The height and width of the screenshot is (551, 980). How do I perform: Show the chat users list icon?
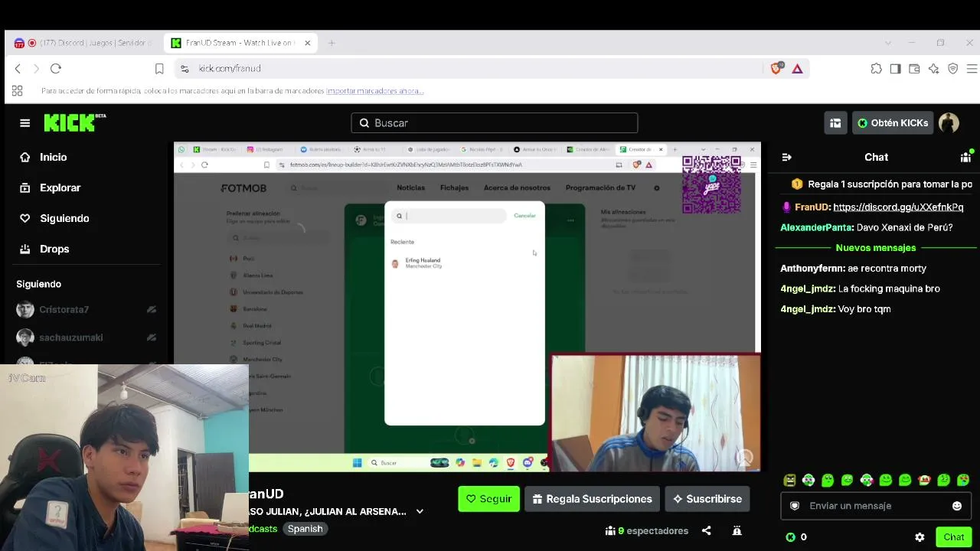pyautogui.click(x=965, y=157)
